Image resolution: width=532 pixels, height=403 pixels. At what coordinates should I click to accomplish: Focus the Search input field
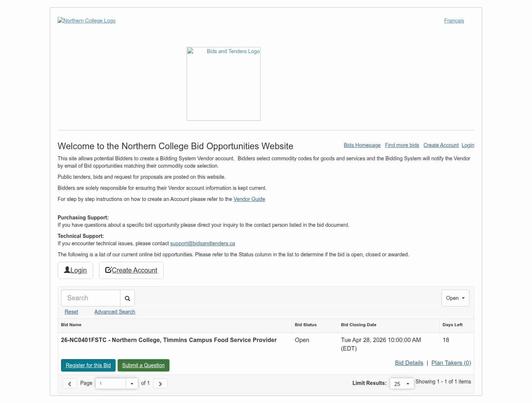click(91, 298)
